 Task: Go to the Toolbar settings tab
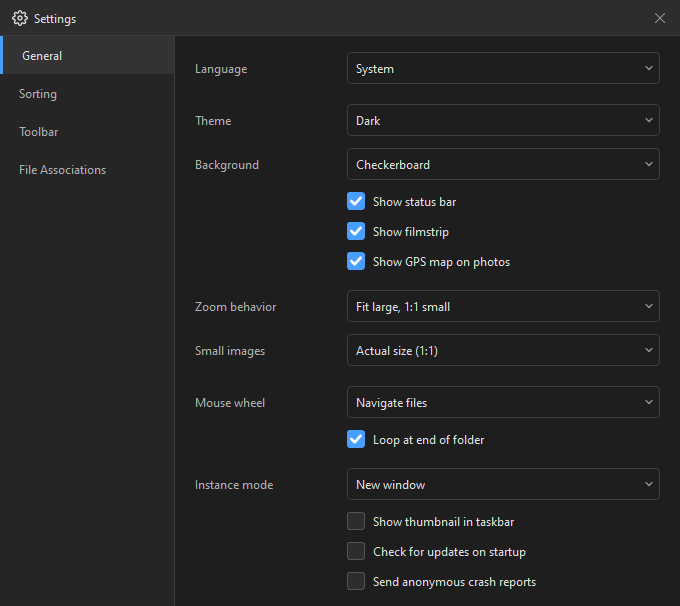87,131
